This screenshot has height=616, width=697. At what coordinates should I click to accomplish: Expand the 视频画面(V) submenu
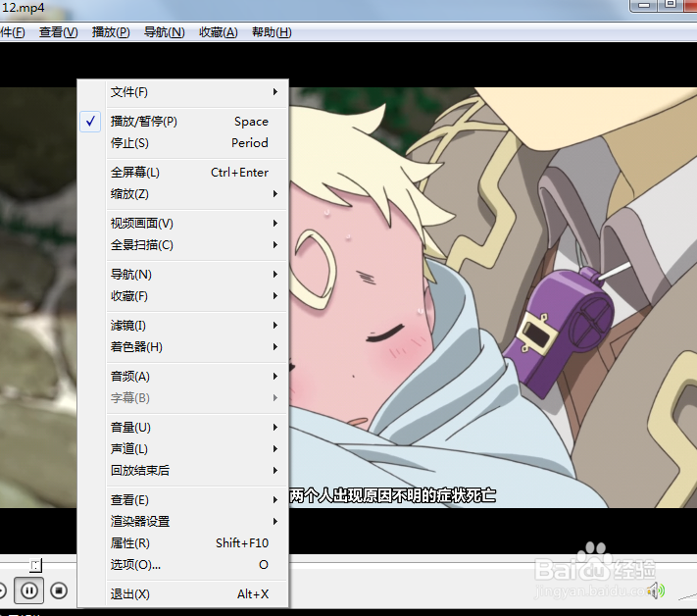pyautogui.click(x=182, y=224)
